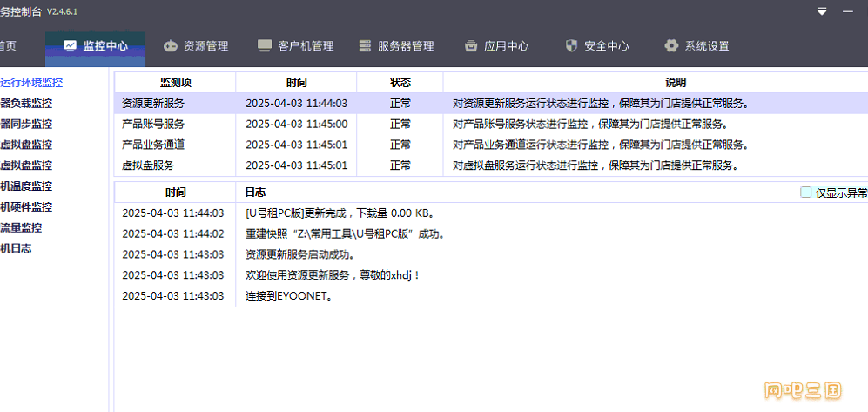868x412 pixels.
Task: Open the 应用中心 tab
Action: (496, 46)
